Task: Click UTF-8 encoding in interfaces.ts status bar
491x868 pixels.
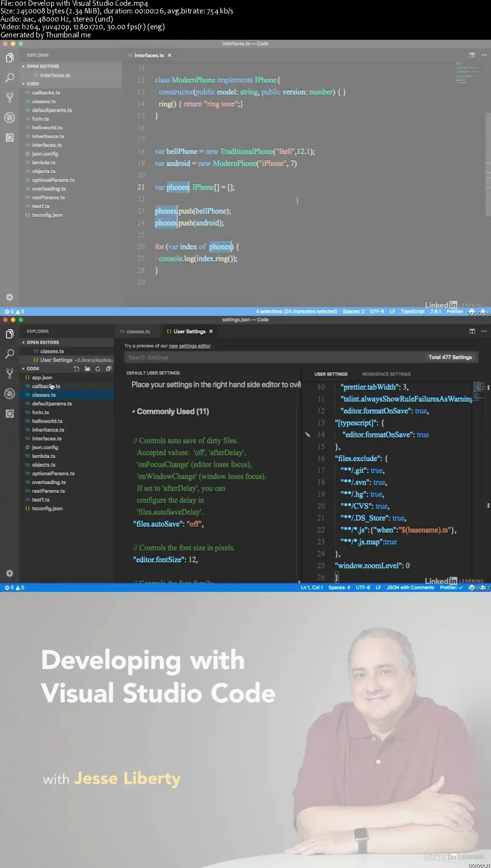Action: 377,312
